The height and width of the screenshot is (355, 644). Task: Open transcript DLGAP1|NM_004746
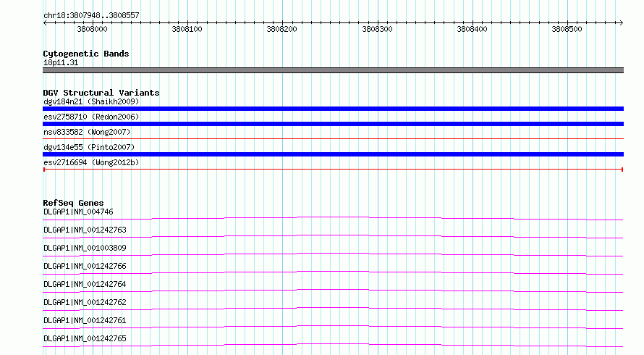pyautogui.click(x=78, y=212)
